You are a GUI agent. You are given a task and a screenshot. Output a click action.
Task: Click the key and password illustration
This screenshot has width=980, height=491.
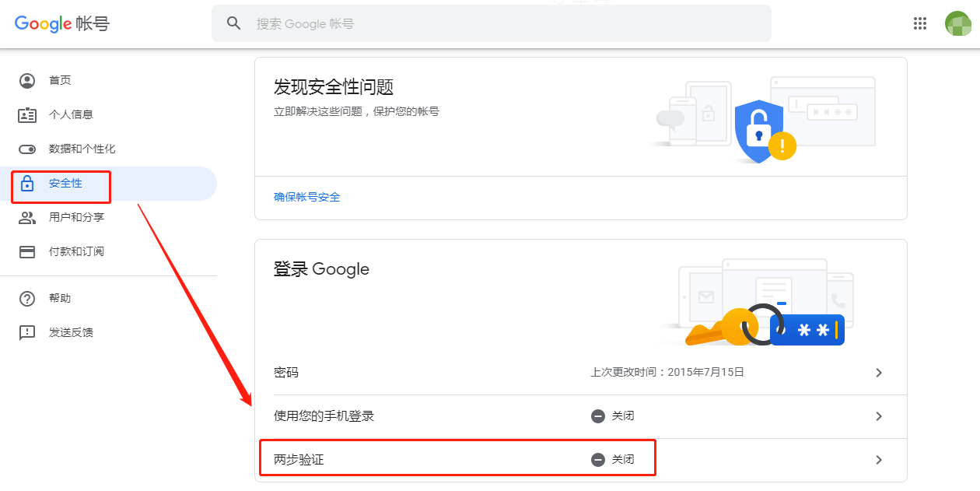758,303
